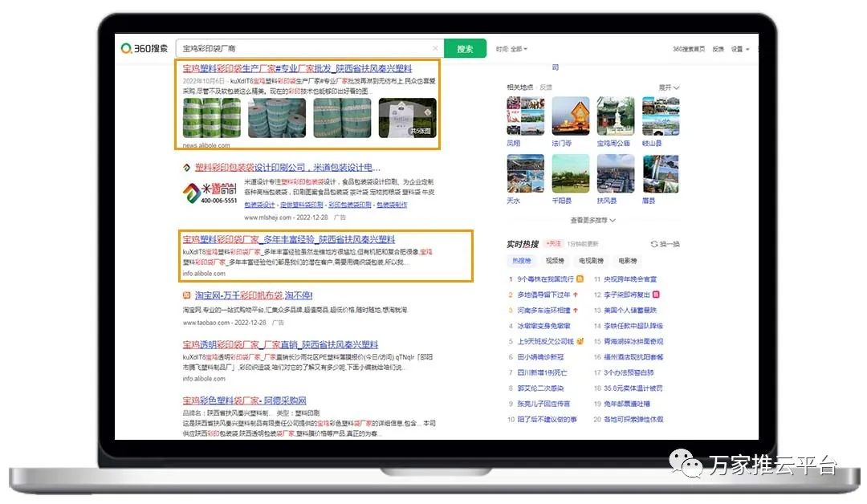Screen dimensions: 867x504
Task: Click the 共5张图 image thumbnail
Action: (x=407, y=118)
